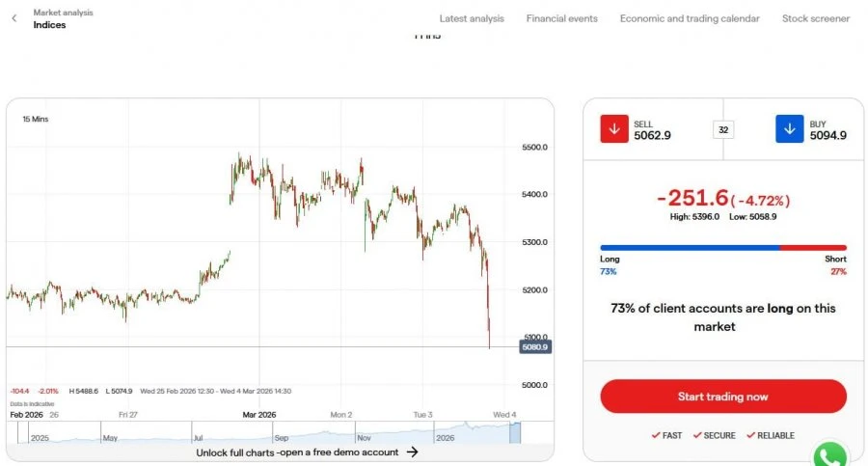This screenshot has height=466, width=868.
Task: Click arrow beside Unlock full charts
Action: pyautogui.click(x=412, y=452)
